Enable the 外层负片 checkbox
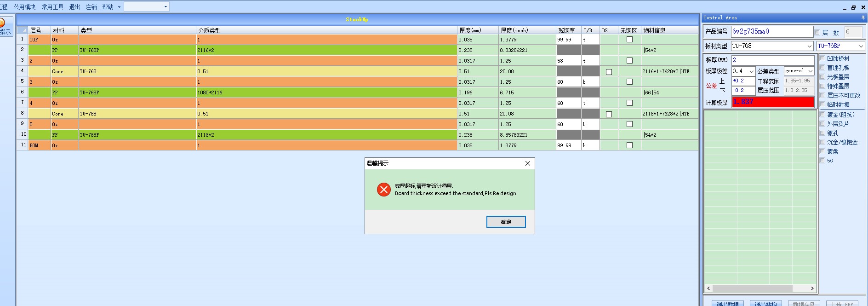The height and width of the screenshot is (306, 868). [823, 124]
